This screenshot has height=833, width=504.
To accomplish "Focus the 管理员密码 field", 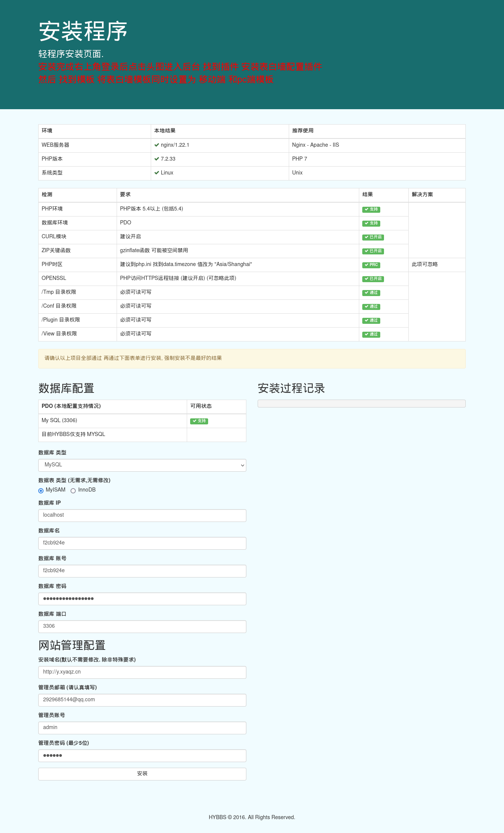I will [142, 756].
